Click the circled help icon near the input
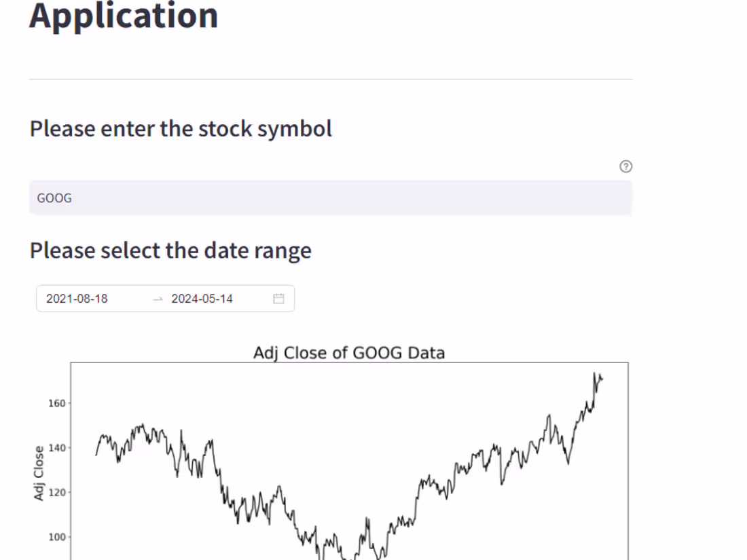 (625, 166)
